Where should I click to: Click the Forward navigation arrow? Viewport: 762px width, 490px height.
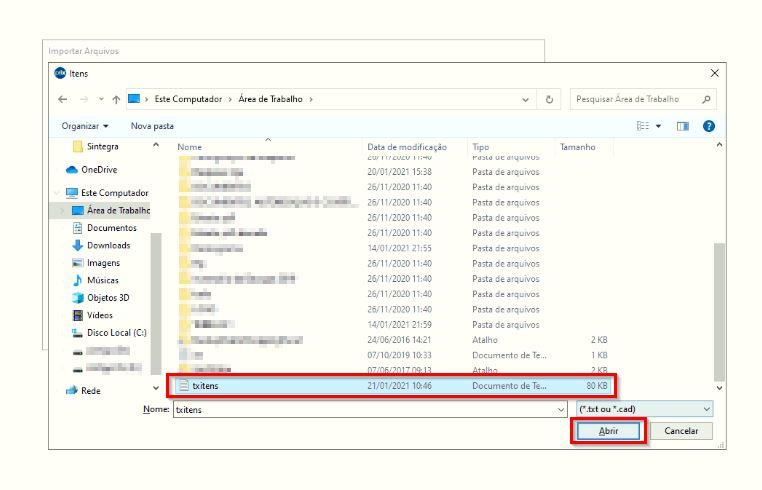84,99
